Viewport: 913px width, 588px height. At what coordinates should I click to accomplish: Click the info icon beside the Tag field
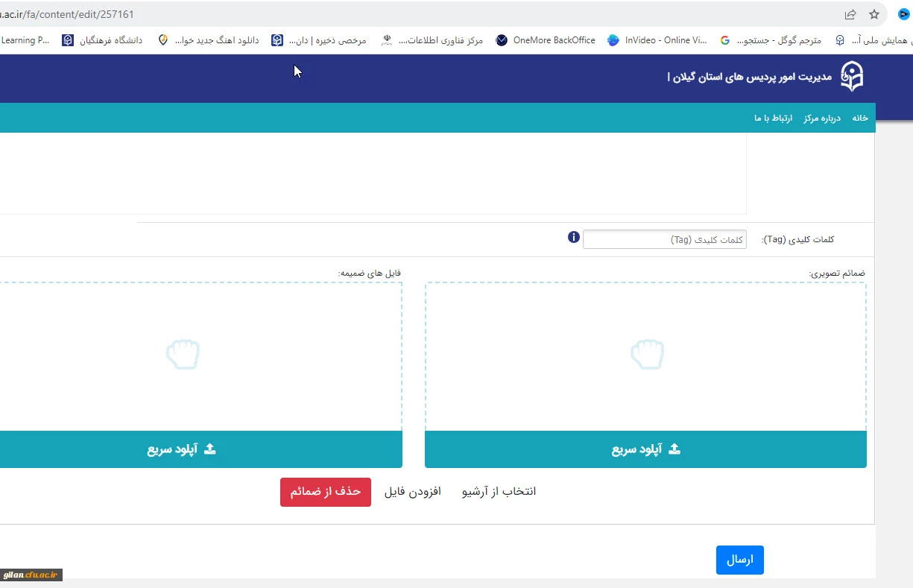click(574, 238)
